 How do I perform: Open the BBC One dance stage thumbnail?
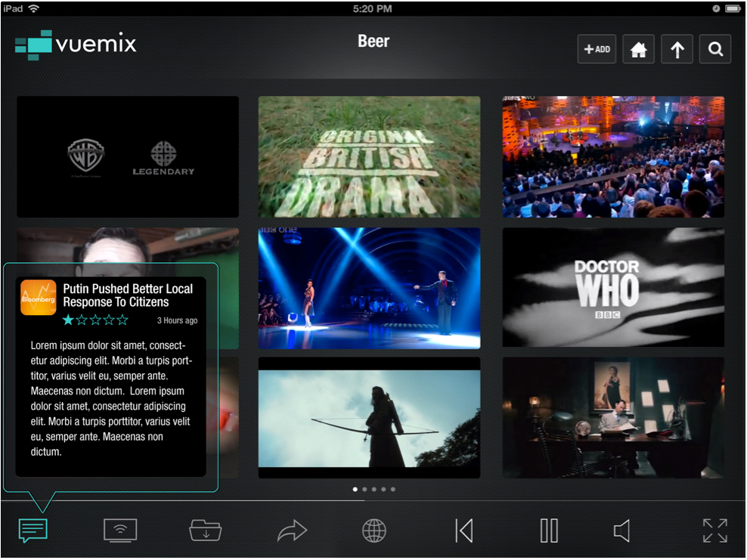pos(369,288)
